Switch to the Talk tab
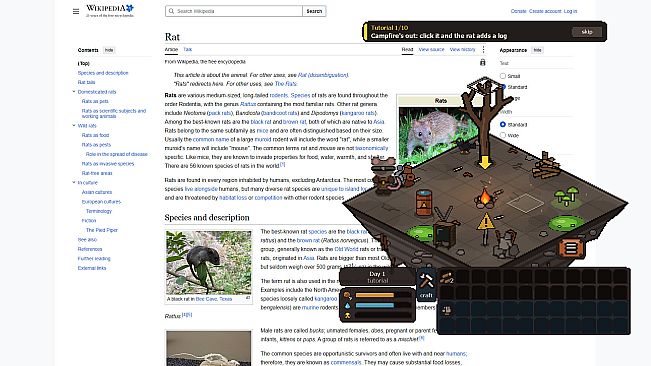651x366 pixels. (x=188, y=49)
